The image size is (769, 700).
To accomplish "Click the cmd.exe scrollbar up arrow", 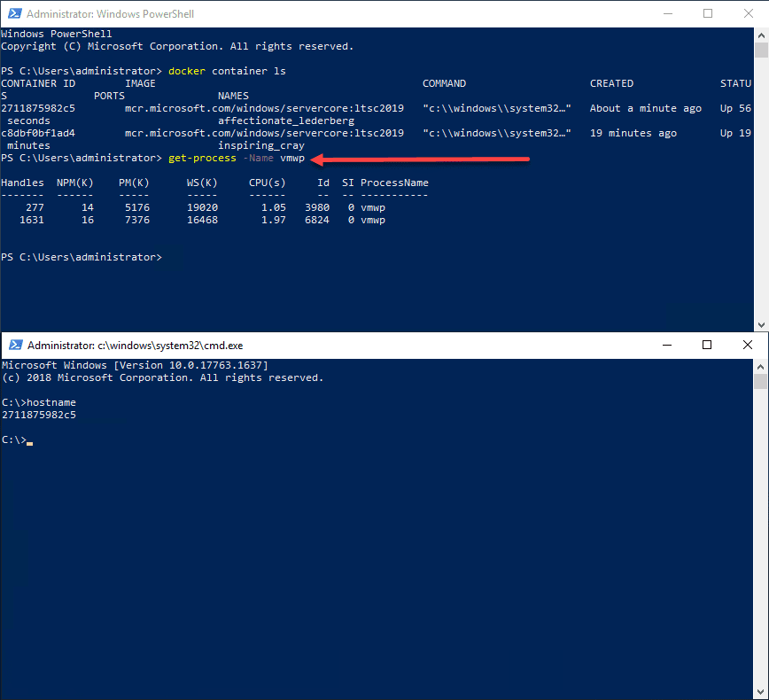I will (761, 366).
